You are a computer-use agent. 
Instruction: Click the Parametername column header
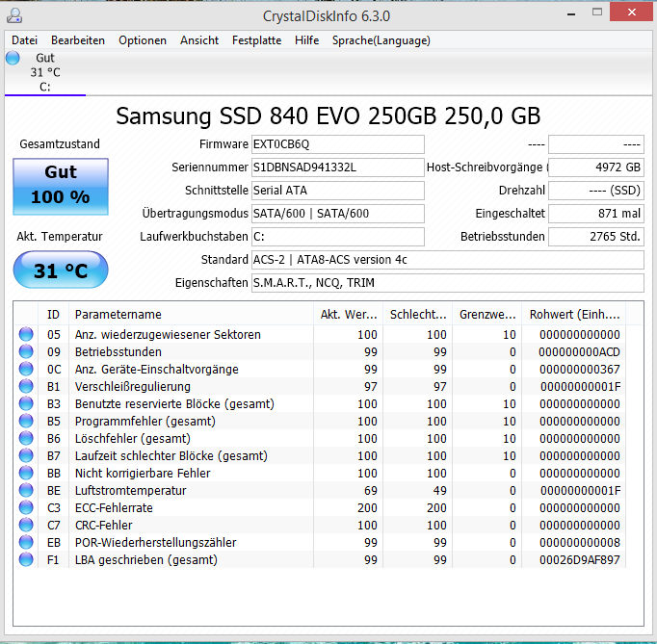(x=191, y=315)
